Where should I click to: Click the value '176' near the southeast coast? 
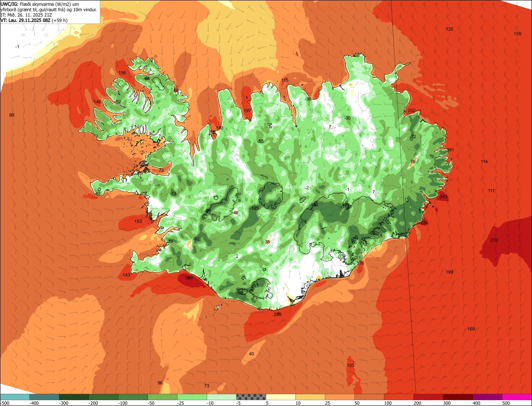(x=360, y=263)
